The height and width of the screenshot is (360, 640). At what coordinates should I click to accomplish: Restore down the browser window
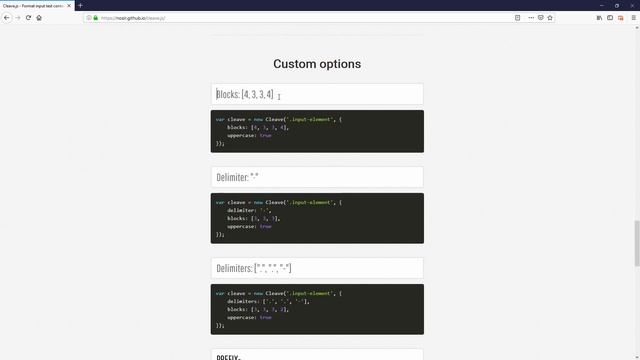coord(617,6)
